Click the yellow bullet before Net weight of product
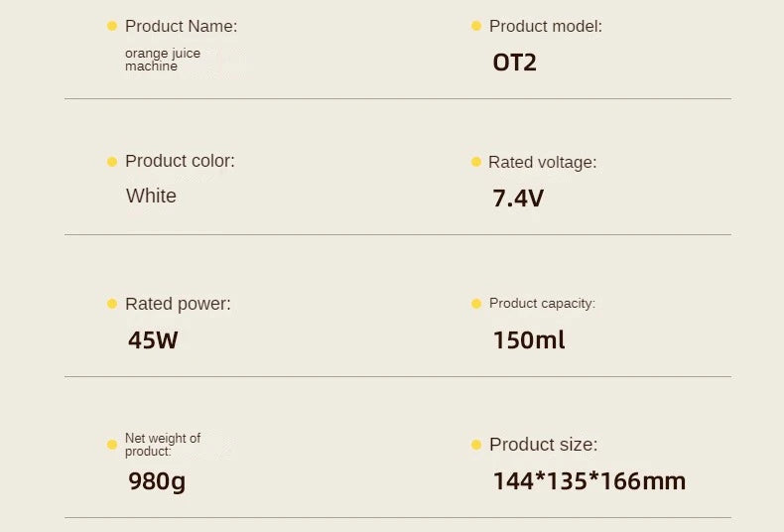This screenshot has height=532, width=784. click(x=112, y=445)
